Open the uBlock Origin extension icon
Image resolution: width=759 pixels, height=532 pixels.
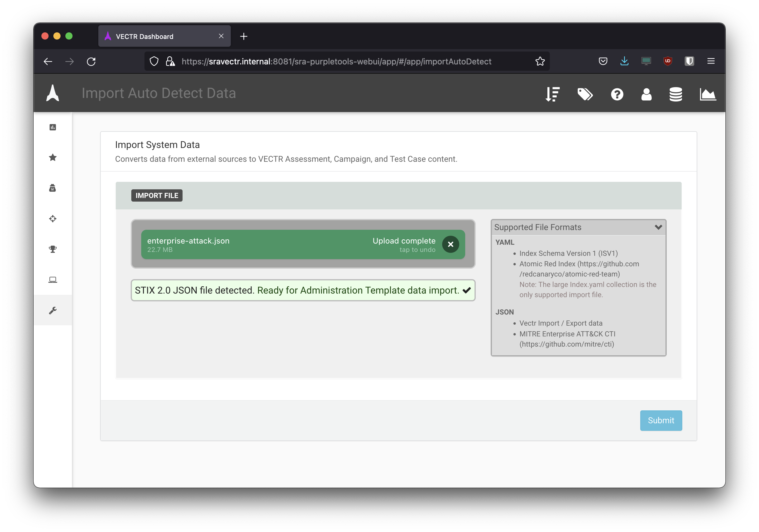pos(668,61)
